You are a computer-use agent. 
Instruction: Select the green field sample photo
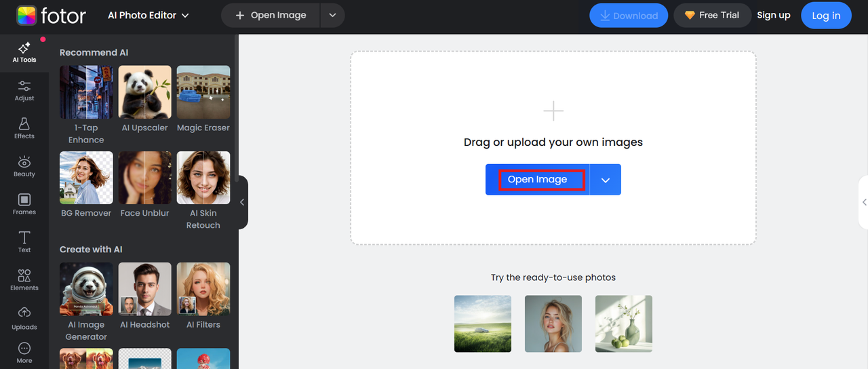(483, 324)
